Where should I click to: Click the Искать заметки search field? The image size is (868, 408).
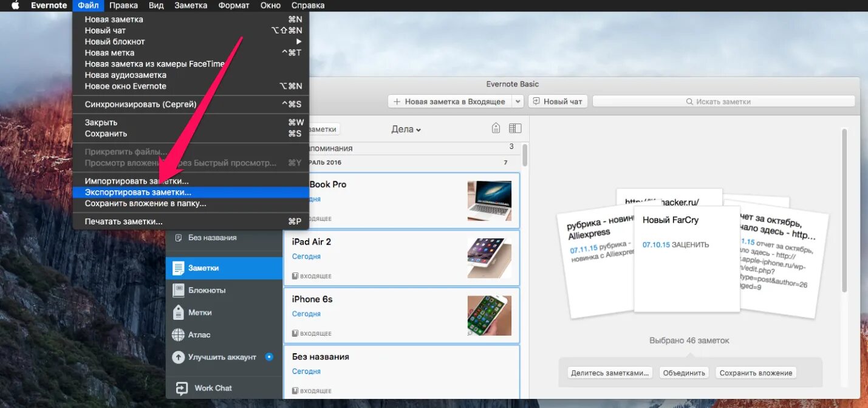pos(723,102)
